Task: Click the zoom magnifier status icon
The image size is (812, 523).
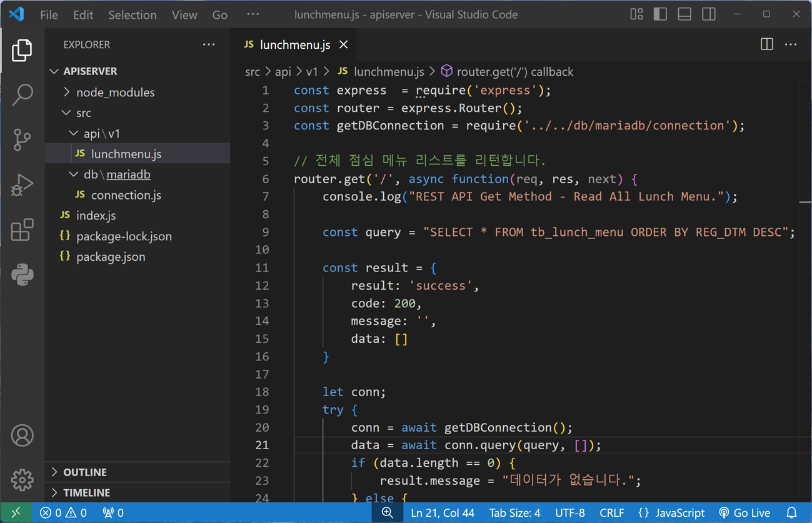Action: coord(388,512)
